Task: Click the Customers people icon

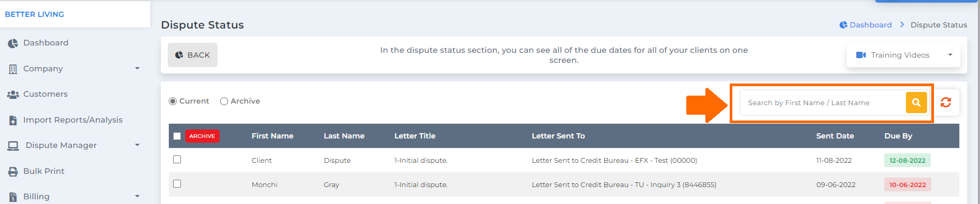Action: (x=13, y=95)
